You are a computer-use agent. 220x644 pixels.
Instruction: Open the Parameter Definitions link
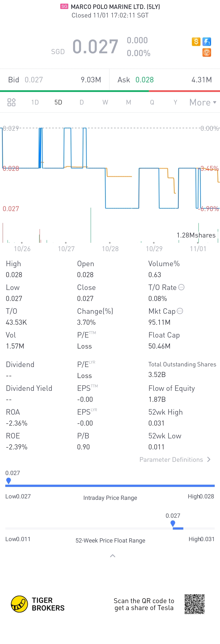pyautogui.click(x=171, y=460)
